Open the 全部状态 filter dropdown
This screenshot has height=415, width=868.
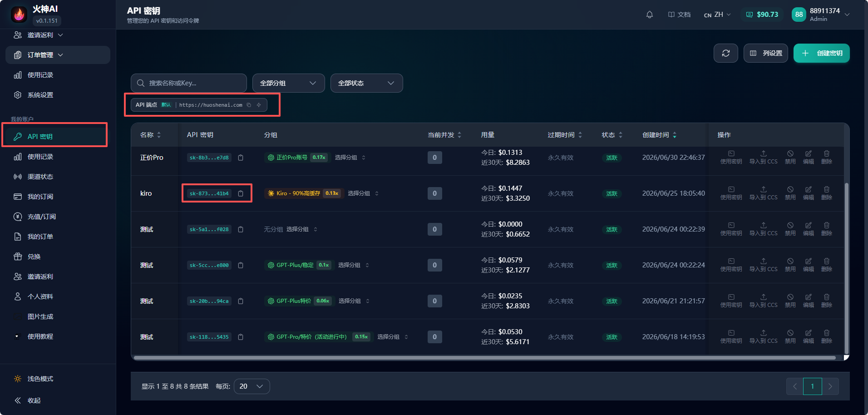[367, 83]
